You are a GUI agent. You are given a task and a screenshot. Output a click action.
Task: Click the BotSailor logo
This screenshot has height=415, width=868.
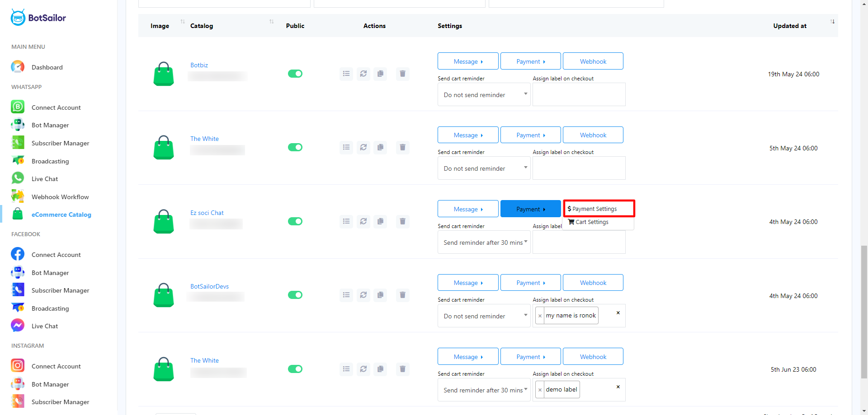[x=38, y=18]
